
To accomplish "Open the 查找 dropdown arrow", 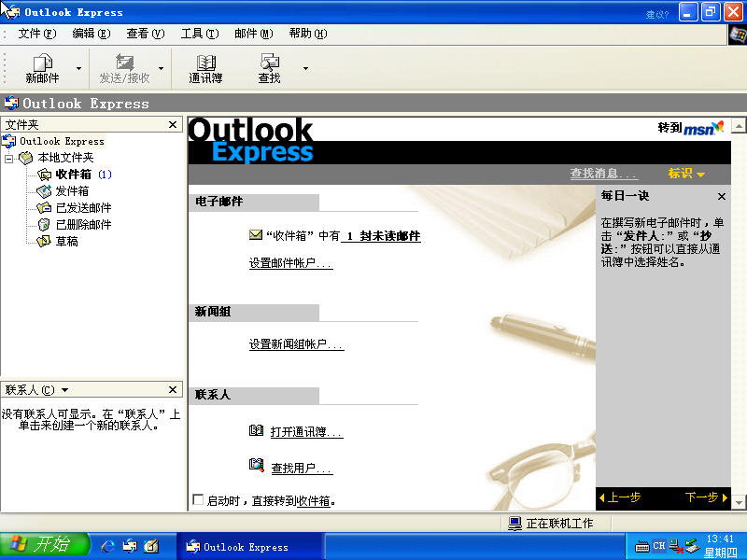I will pyautogui.click(x=306, y=68).
